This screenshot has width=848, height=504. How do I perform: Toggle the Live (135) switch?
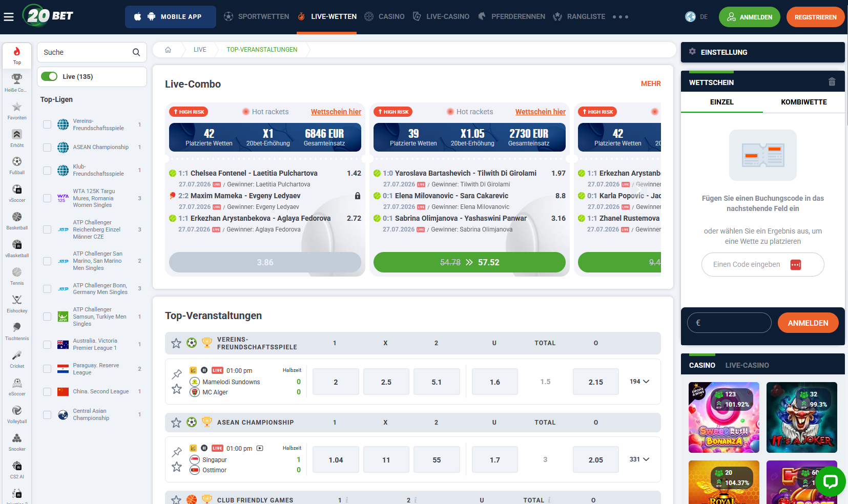tap(49, 76)
